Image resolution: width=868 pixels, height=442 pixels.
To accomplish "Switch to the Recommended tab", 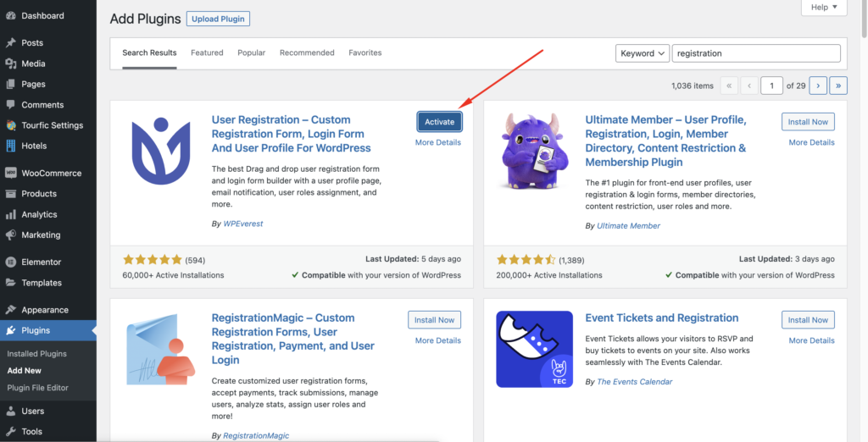I will point(307,53).
